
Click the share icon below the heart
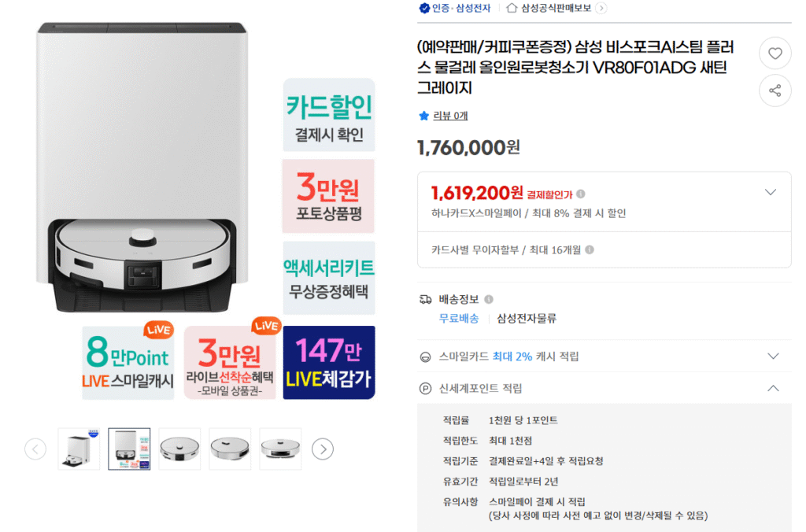tap(775, 91)
